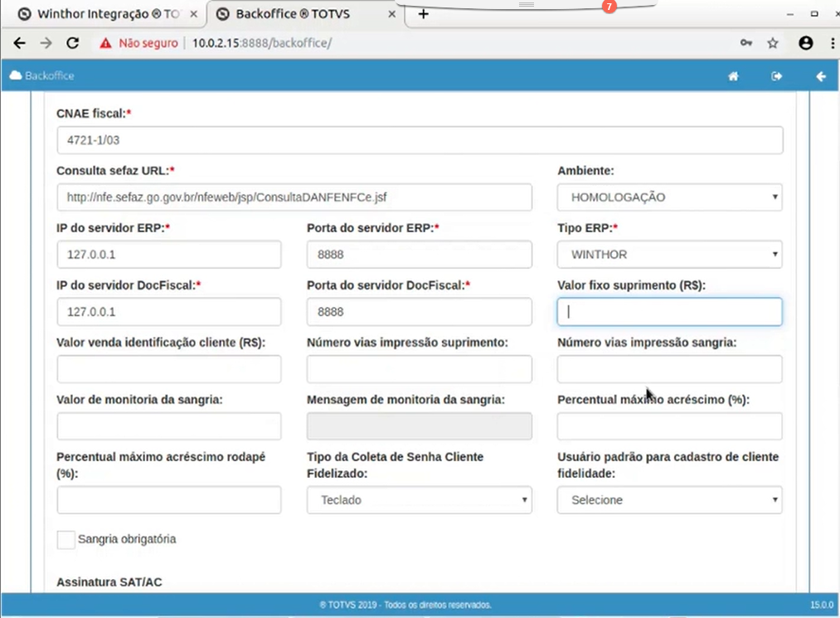
Task: Click Número vias impressão suprimento field
Action: [420, 369]
